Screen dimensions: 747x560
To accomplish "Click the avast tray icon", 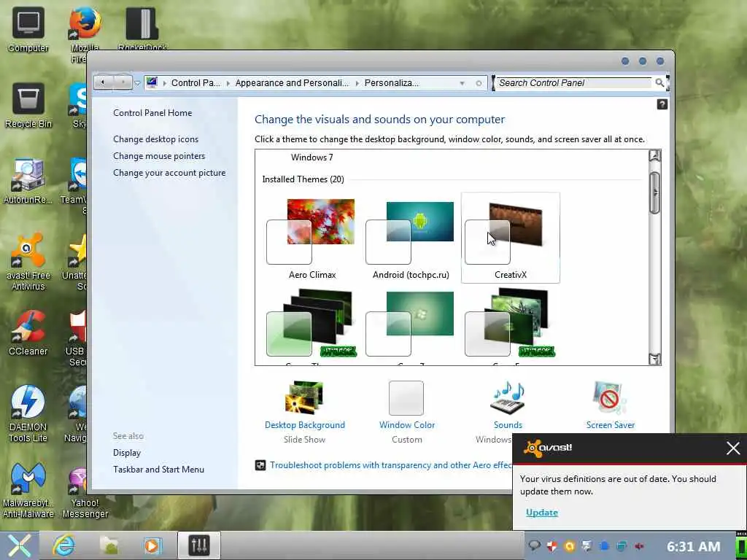I will (569, 546).
